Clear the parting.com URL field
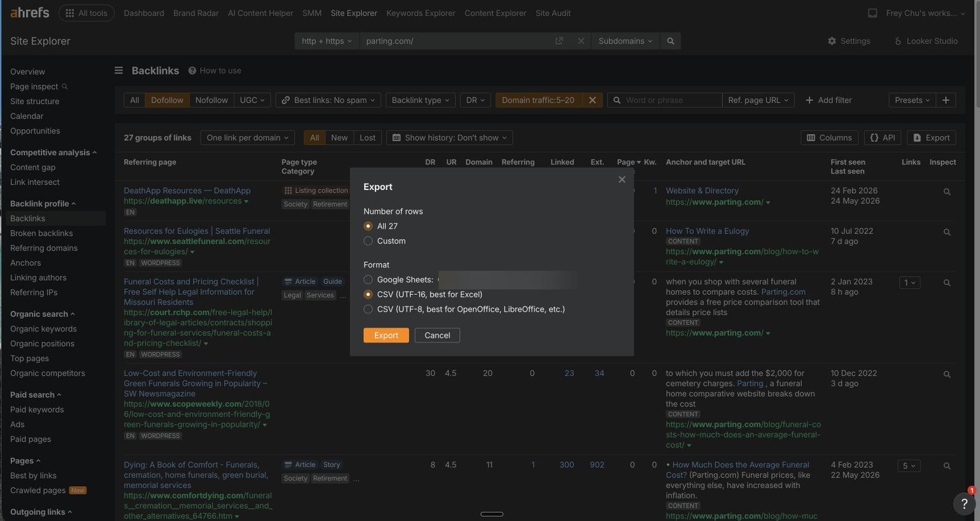The width and height of the screenshot is (980, 521). [581, 41]
